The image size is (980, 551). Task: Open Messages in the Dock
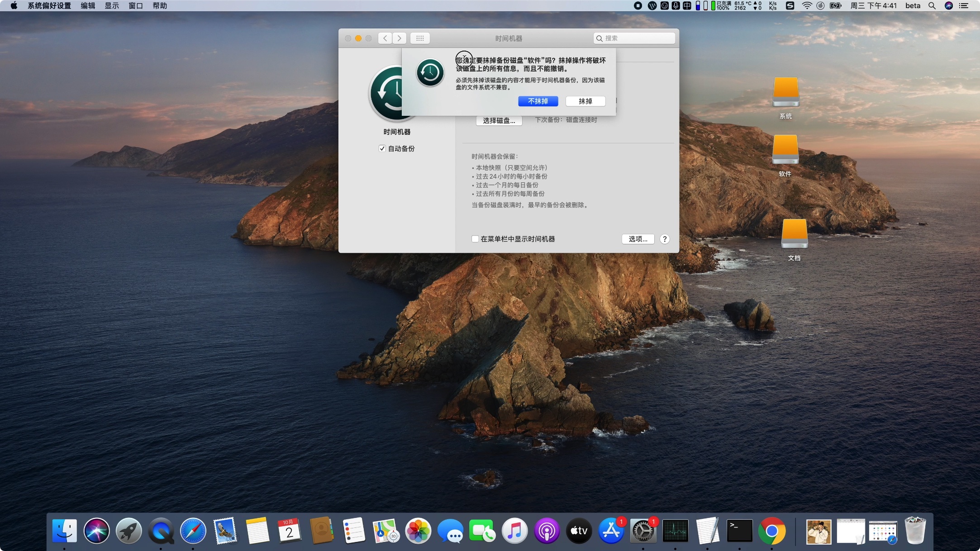point(450,531)
